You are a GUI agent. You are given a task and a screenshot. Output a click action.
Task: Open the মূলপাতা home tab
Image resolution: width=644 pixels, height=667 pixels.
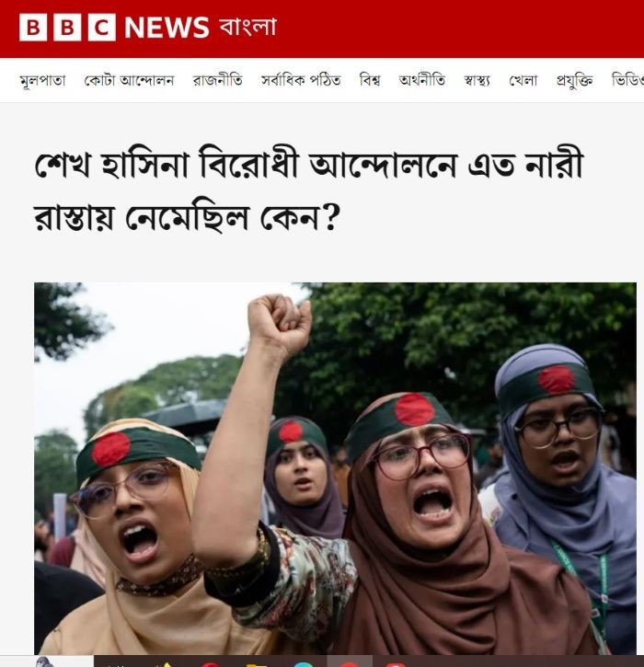point(42,80)
